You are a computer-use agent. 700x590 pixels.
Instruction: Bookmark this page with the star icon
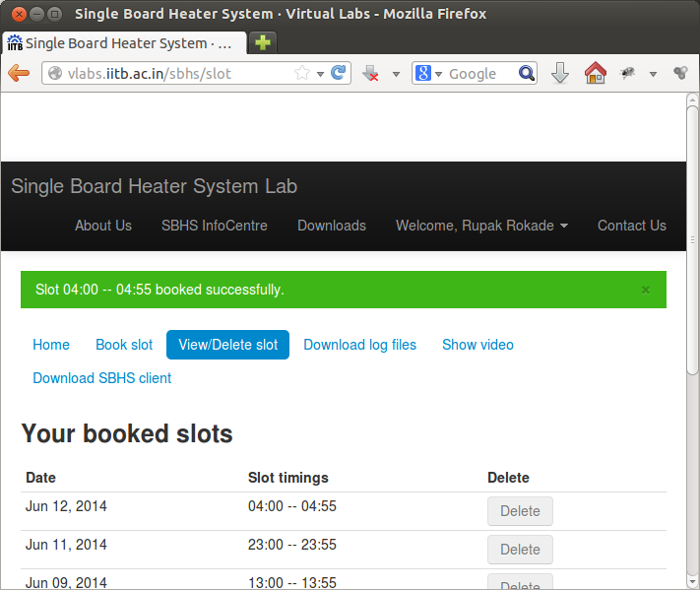(302, 74)
